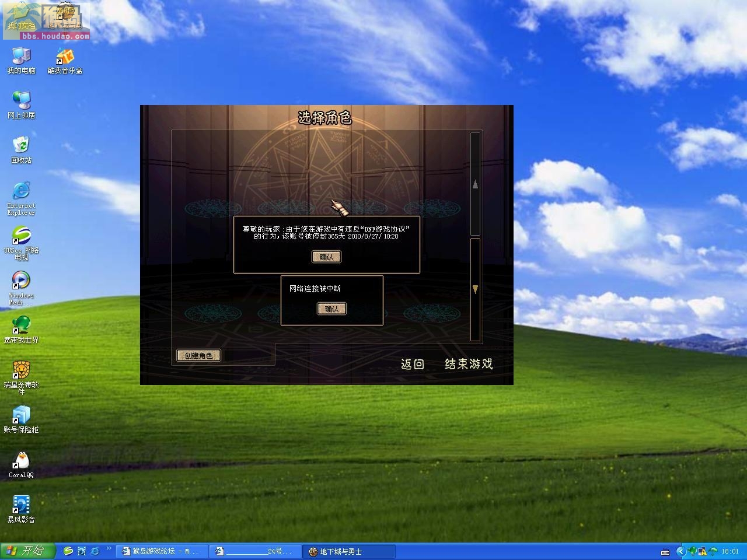Viewport: 747px width, 560px height.
Task: Click the 18:01 system clock
Action: pos(730,551)
